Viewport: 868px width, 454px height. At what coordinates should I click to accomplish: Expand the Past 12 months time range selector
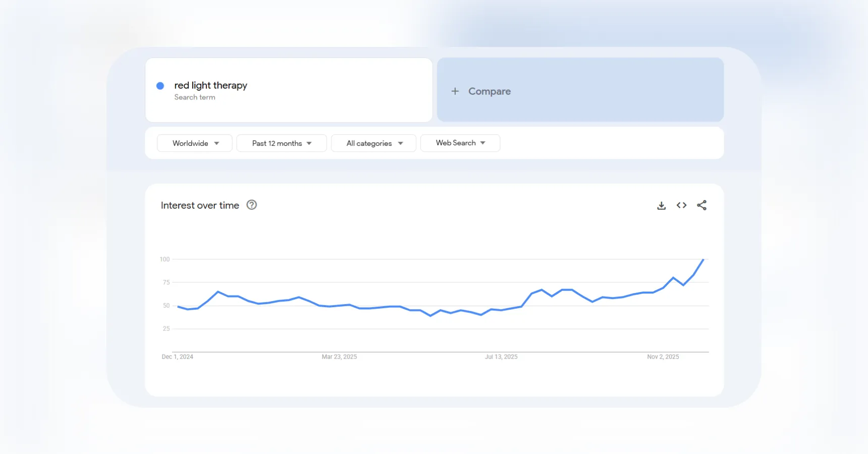(x=281, y=143)
